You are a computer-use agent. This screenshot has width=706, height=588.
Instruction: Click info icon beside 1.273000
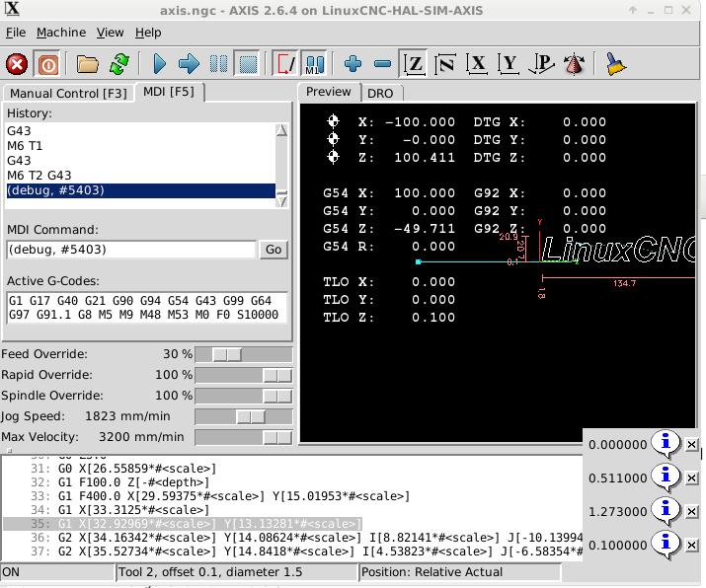click(x=666, y=511)
